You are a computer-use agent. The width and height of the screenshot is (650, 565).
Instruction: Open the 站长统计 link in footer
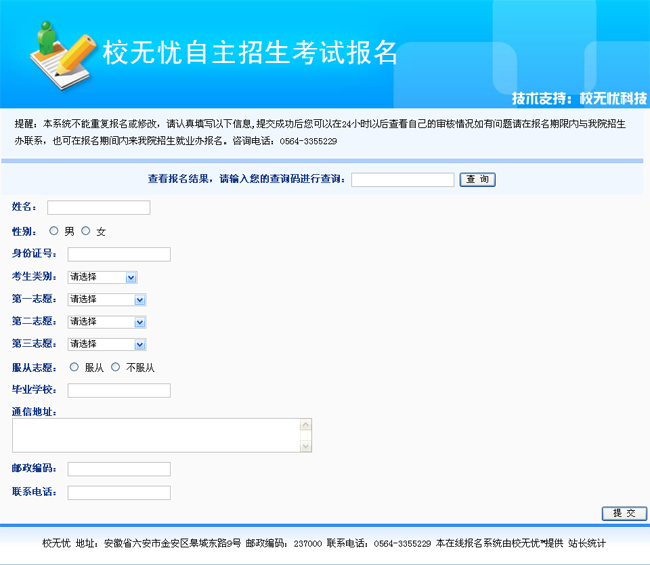tap(587, 543)
